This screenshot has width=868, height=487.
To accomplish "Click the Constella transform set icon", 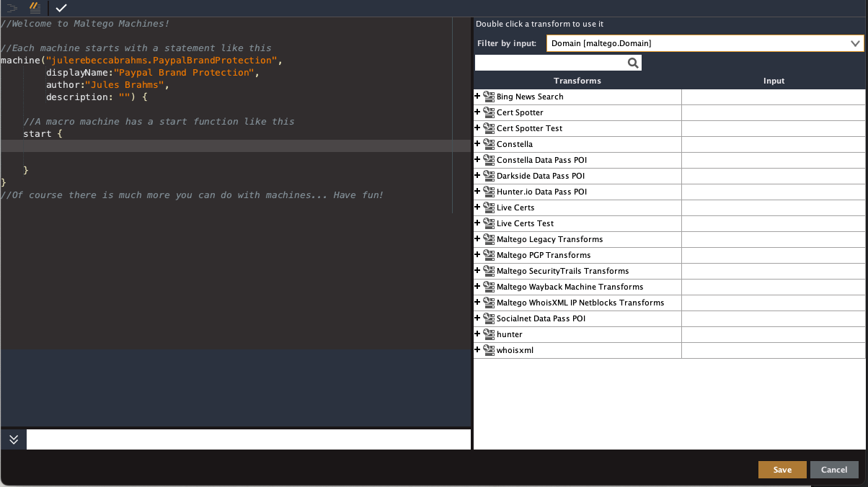I will pyautogui.click(x=489, y=144).
